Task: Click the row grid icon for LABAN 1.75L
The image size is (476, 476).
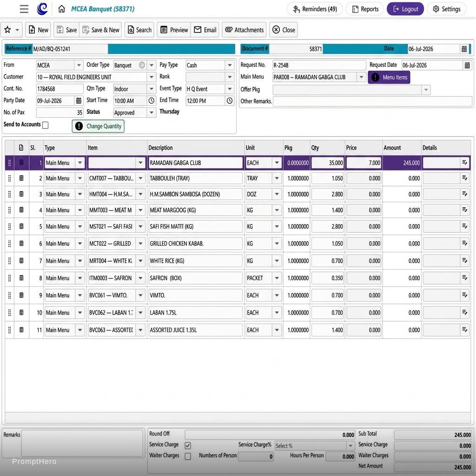Action: 21,312
